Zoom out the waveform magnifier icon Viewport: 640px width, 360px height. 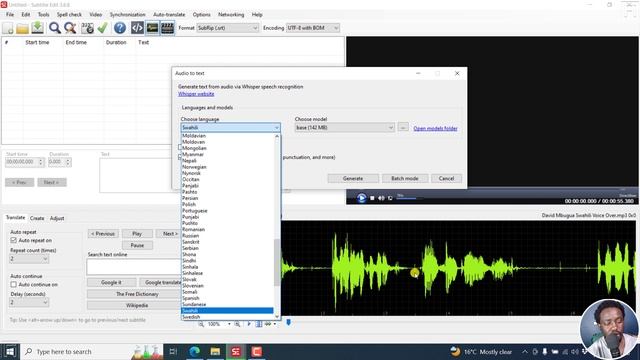[x=201, y=324]
